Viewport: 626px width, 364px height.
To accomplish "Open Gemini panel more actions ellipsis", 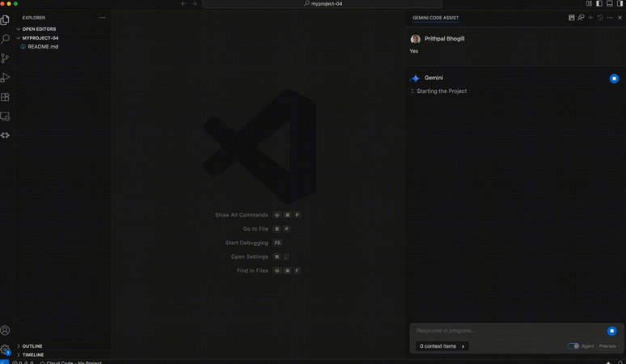I will pyautogui.click(x=610, y=18).
